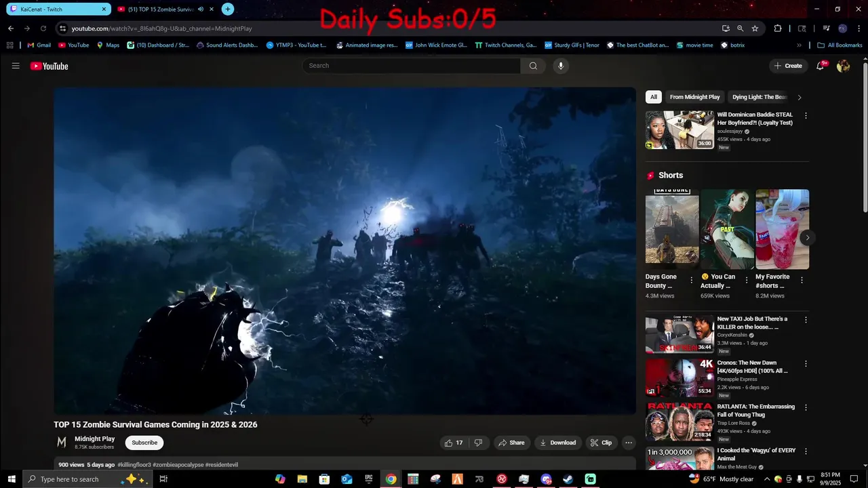868x488 pixels.
Task: Click the zombie video player area
Action: pos(344,250)
